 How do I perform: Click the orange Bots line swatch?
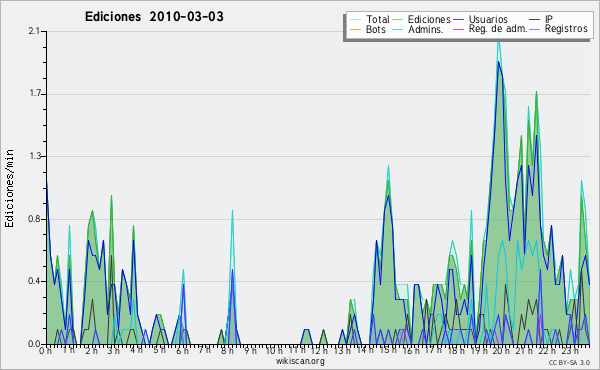click(355, 29)
